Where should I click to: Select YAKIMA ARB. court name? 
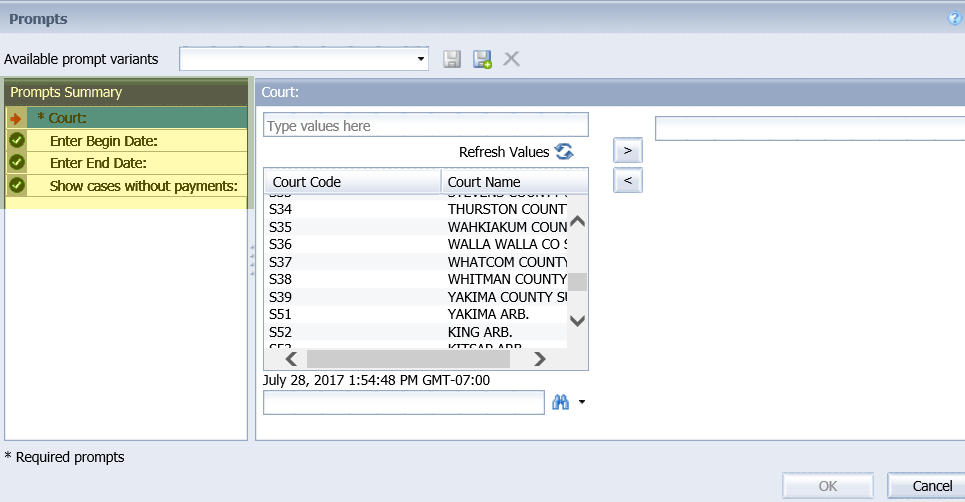(489, 314)
